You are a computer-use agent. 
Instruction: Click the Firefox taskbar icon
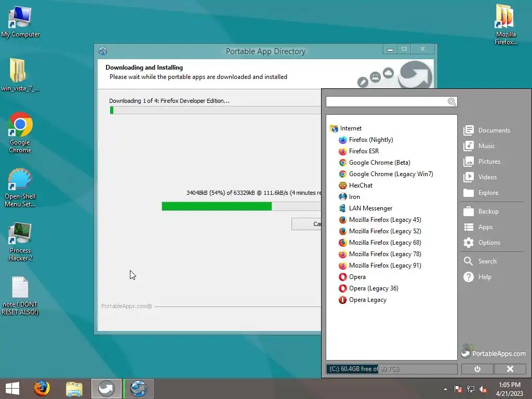click(x=42, y=389)
